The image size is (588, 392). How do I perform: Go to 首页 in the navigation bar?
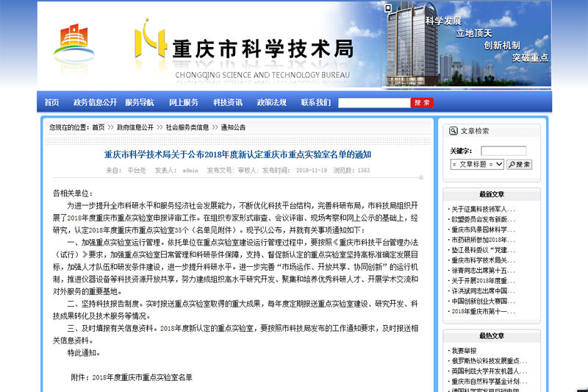click(x=51, y=102)
